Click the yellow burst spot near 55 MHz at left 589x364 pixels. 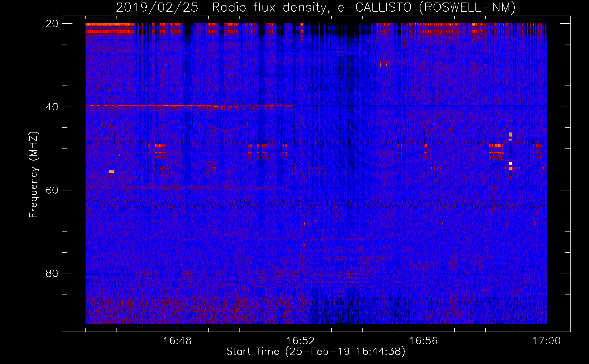(111, 171)
